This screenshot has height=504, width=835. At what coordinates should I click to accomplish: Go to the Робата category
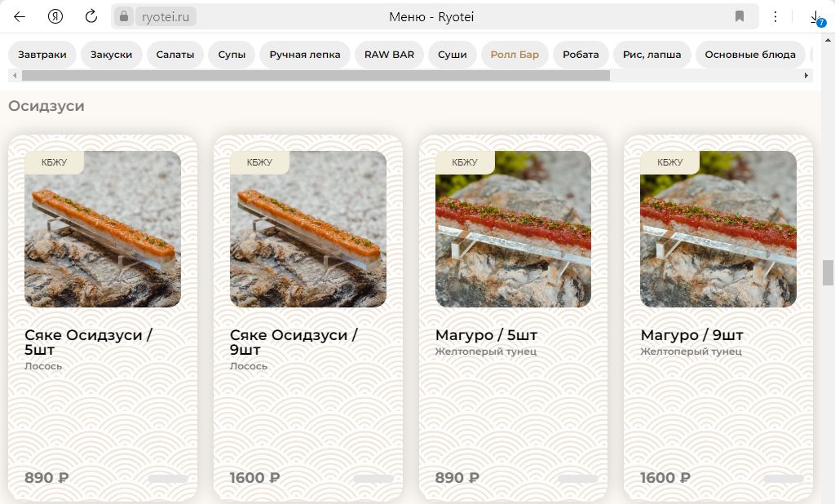pyautogui.click(x=581, y=55)
